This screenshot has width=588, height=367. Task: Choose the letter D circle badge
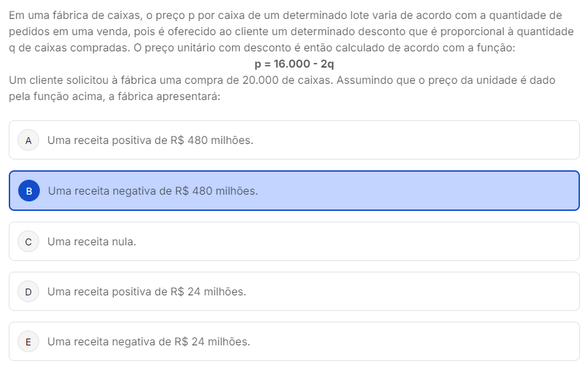click(28, 292)
